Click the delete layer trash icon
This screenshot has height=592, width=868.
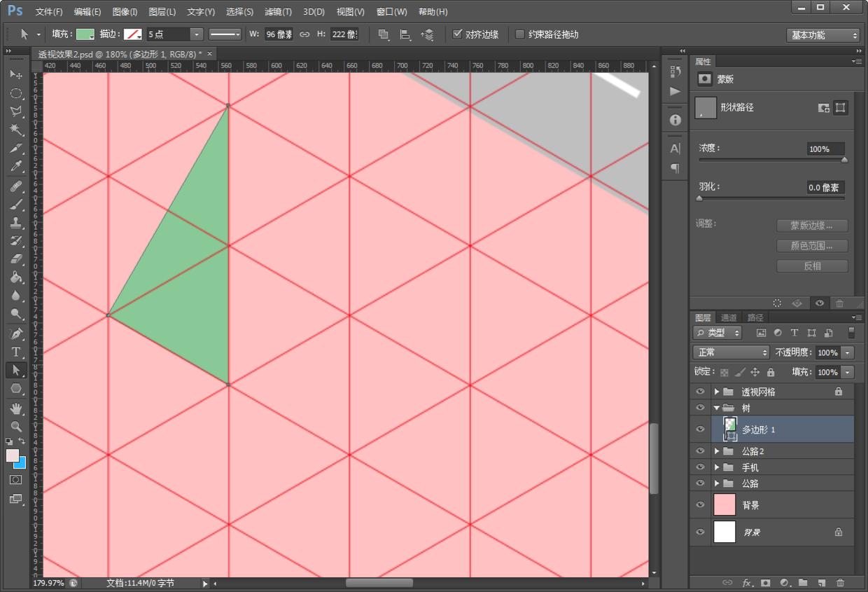point(840,582)
